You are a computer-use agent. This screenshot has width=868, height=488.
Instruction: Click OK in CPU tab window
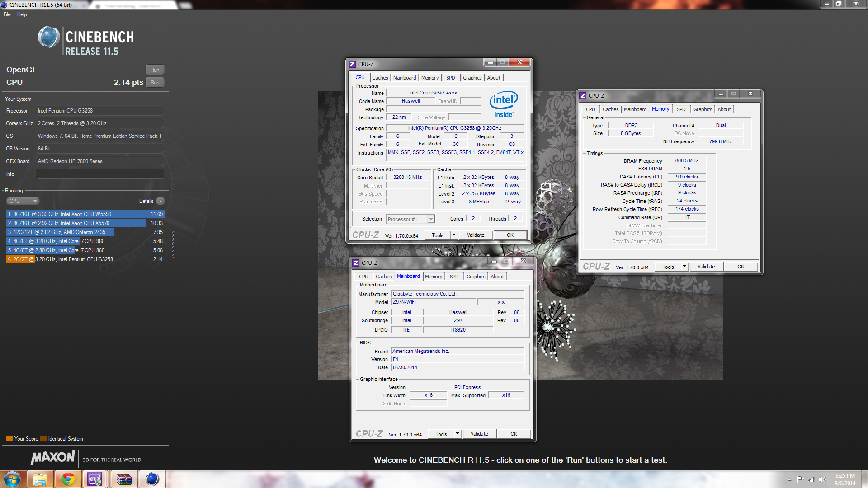pyautogui.click(x=510, y=235)
